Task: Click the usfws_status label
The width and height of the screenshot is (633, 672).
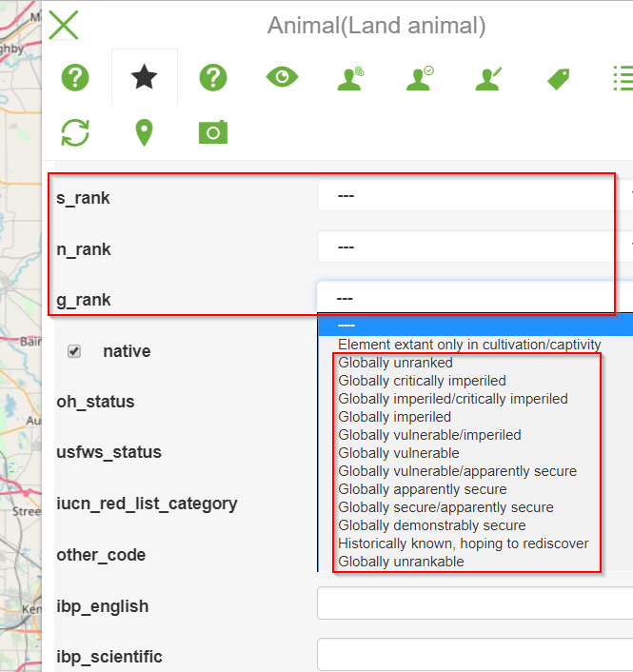Action: point(109,452)
